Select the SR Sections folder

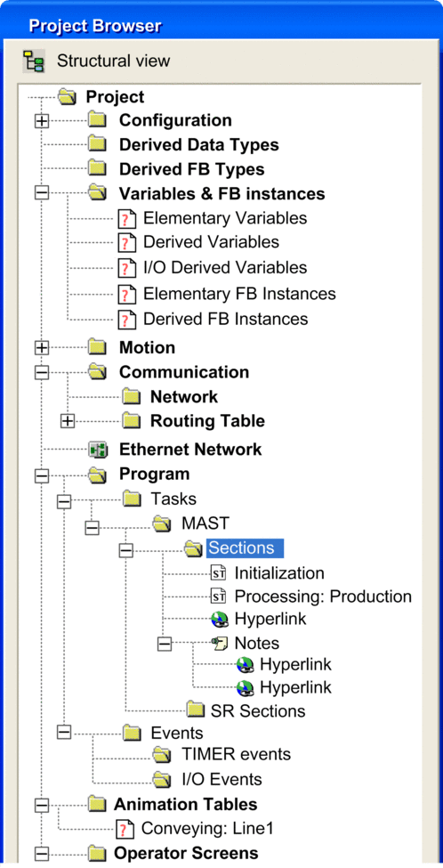click(x=258, y=710)
